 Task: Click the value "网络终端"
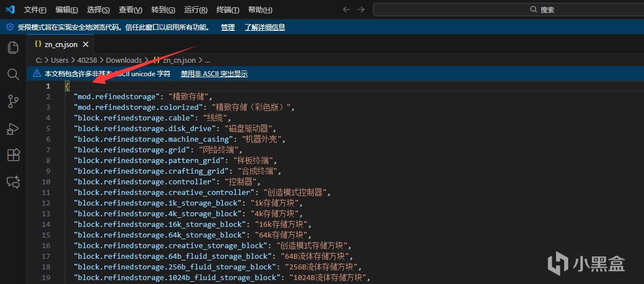(x=218, y=150)
